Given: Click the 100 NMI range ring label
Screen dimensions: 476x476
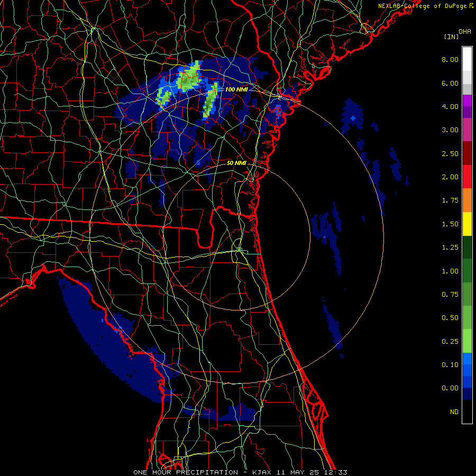Looking at the screenshot, I should (236, 89).
